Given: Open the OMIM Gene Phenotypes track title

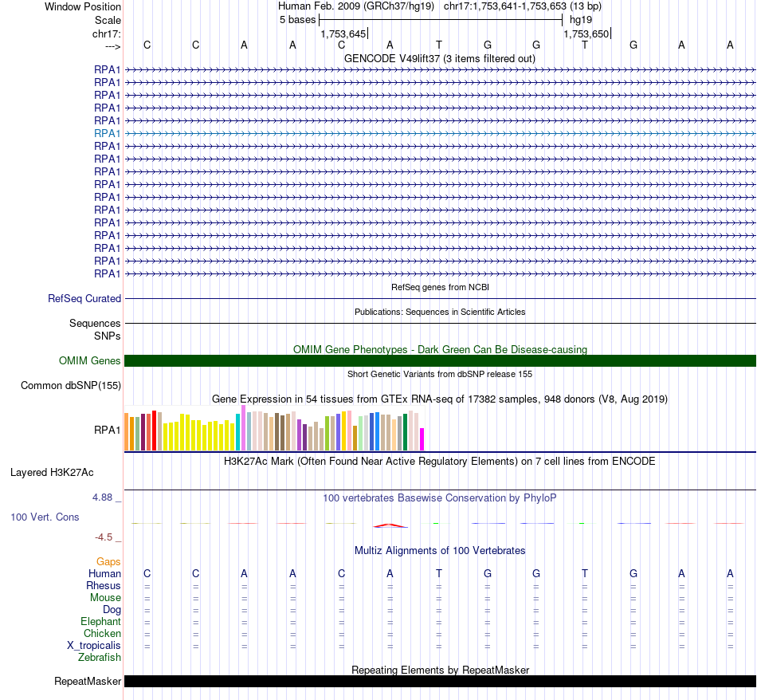Looking at the screenshot, I should [440, 349].
